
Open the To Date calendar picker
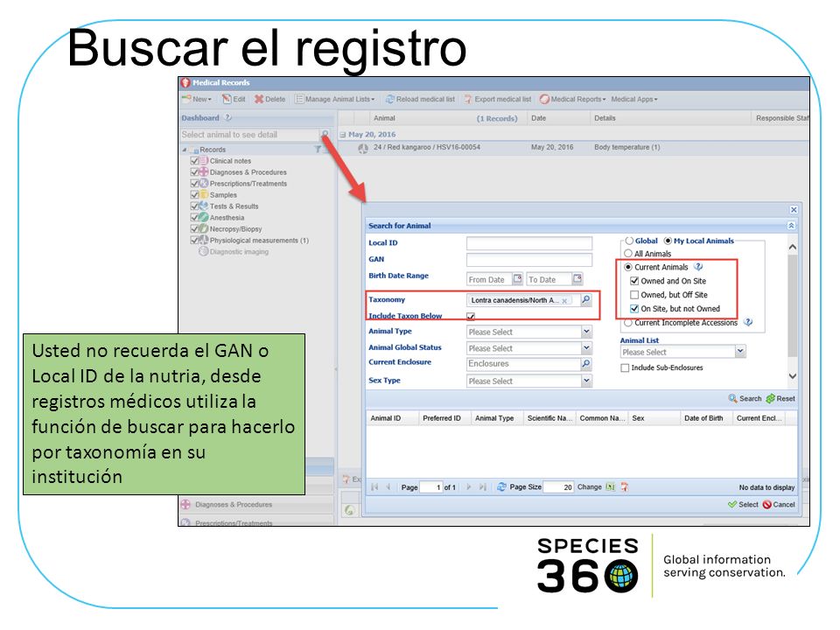pyautogui.click(x=577, y=279)
